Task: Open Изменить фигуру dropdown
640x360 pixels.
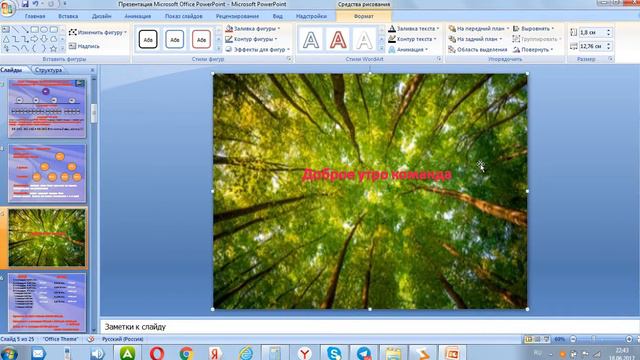Action: pos(98,32)
